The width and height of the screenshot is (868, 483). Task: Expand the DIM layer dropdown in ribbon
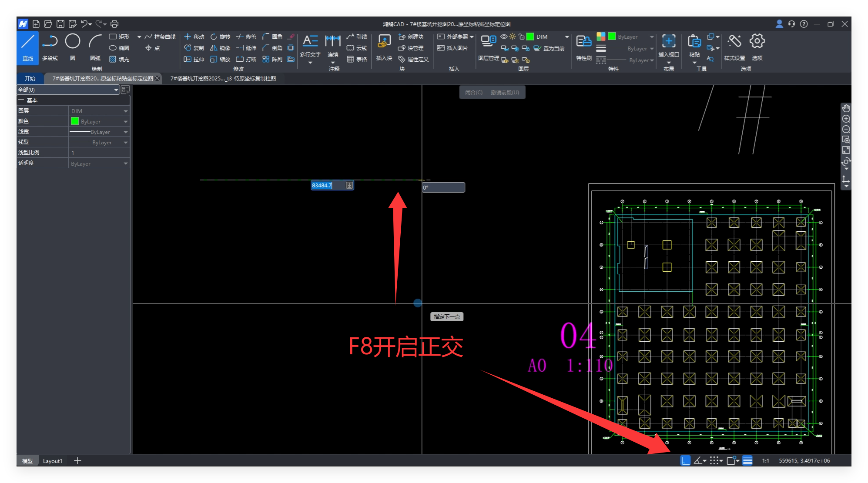point(566,37)
